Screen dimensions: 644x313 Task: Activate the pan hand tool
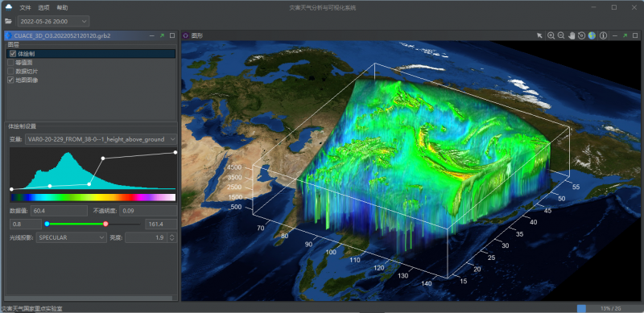point(572,35)
